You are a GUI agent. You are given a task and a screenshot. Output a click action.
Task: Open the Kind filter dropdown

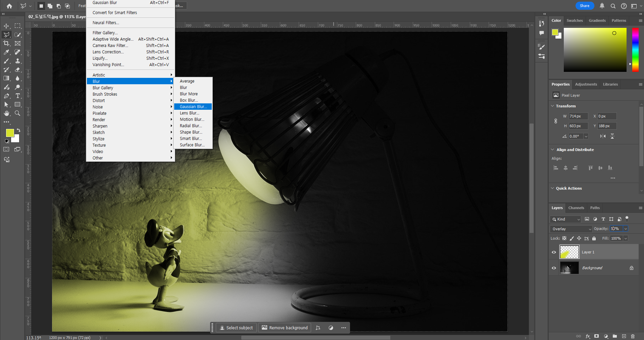pyautogui.click(x=565, y=219)
